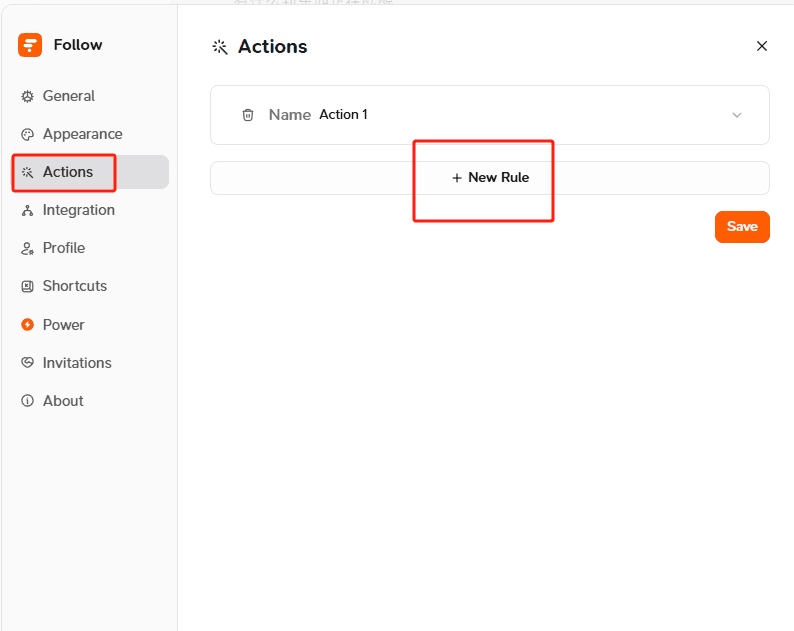Click the About info icon
The width and height of the screenshot is (794, 631).
point(27,401)
